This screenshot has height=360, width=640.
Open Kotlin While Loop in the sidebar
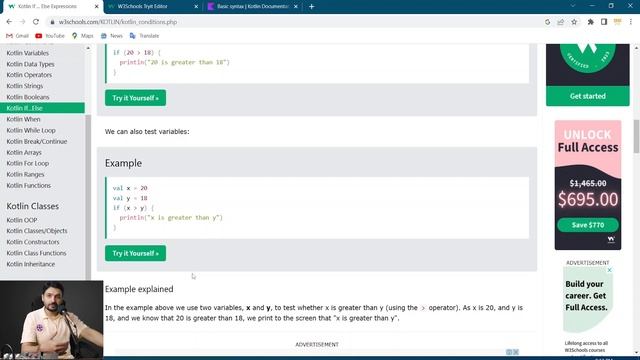31,130
